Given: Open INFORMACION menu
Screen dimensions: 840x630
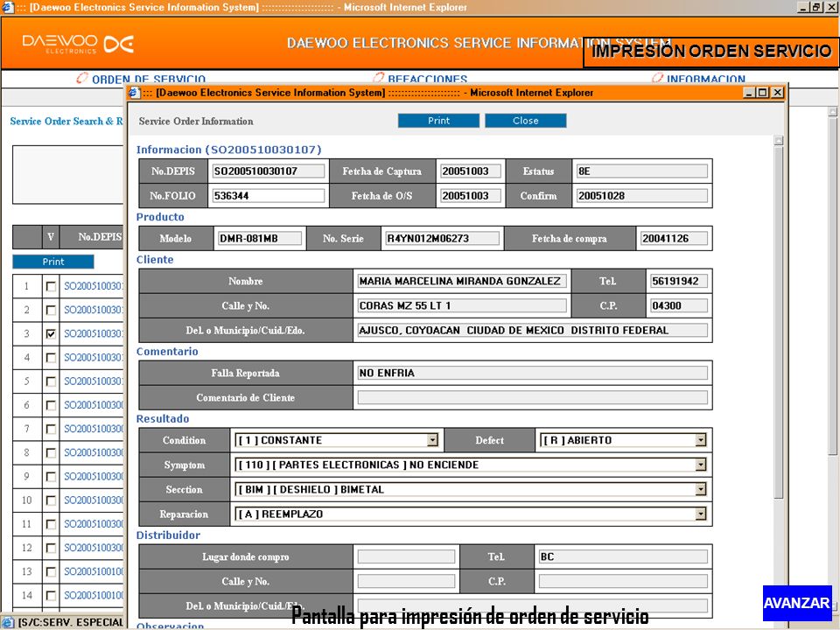Looking at the screenshot, I should 705,80.
